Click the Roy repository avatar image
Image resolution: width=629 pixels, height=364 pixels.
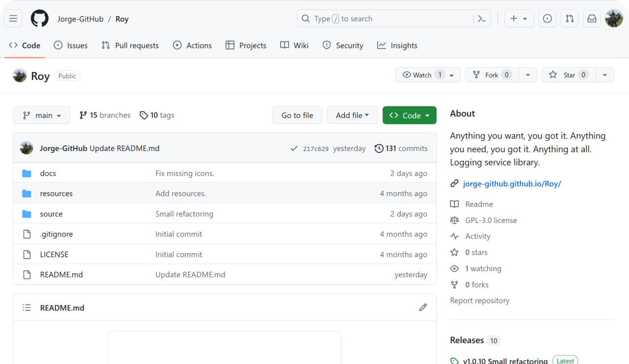pyautogui.click(x=20, y=75)
